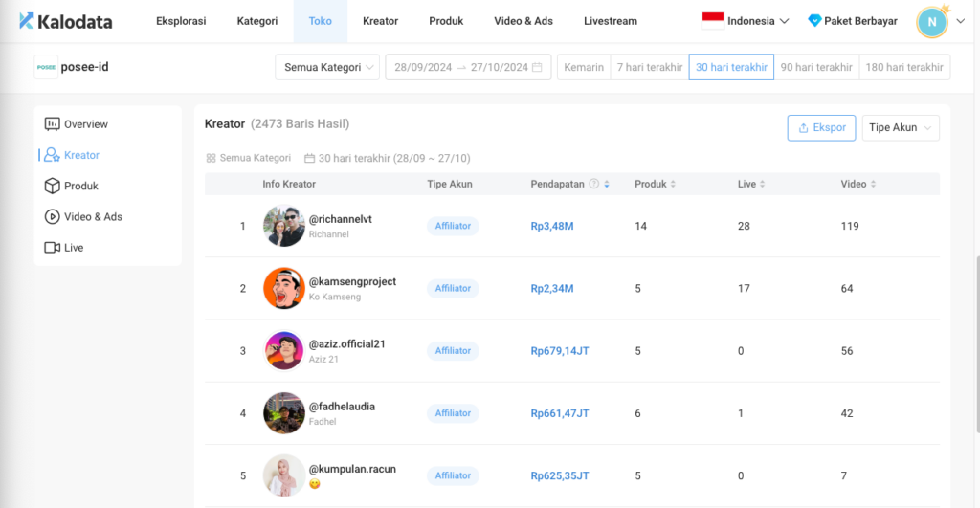Click revenue Rp679,14JT
The width and height of the screenshot is (980, 508).
click(559, 350)
